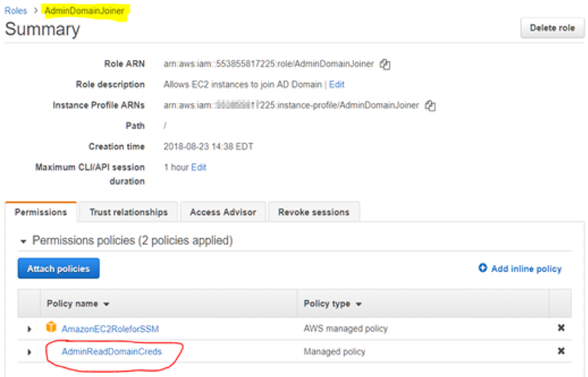Viewport: 588px width, 377px height.
Task: Go back to Roles breadcrumb
Action: pyautogui.click(x=16, y=11)
